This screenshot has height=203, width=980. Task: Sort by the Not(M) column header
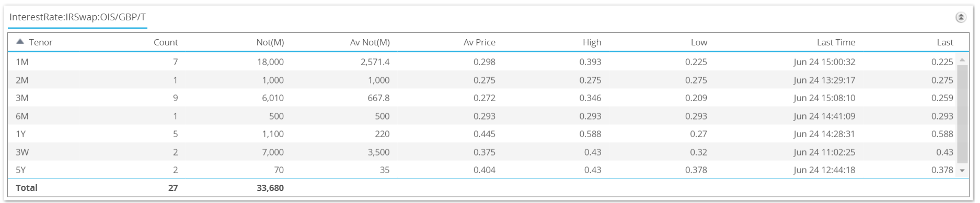[x=270, y=42]
